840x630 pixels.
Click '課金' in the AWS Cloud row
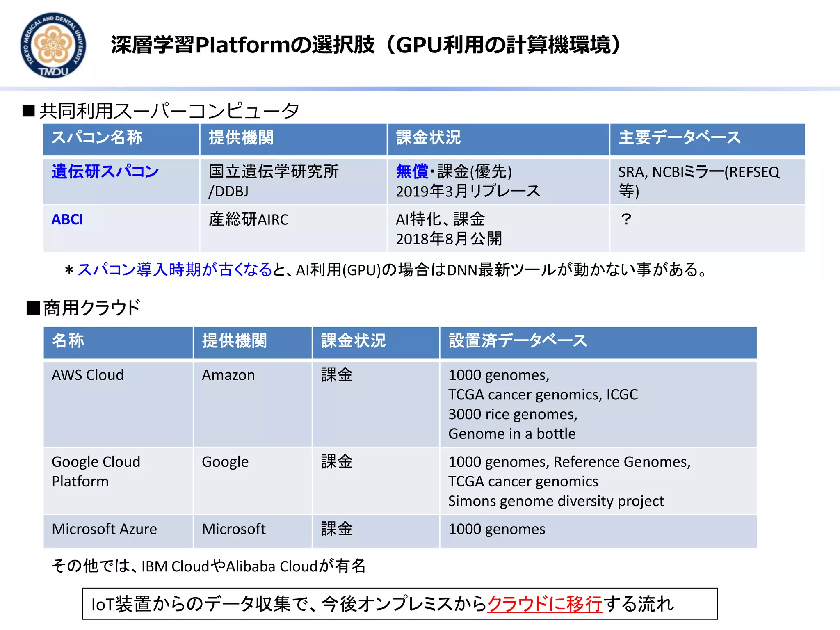point(337,375)
